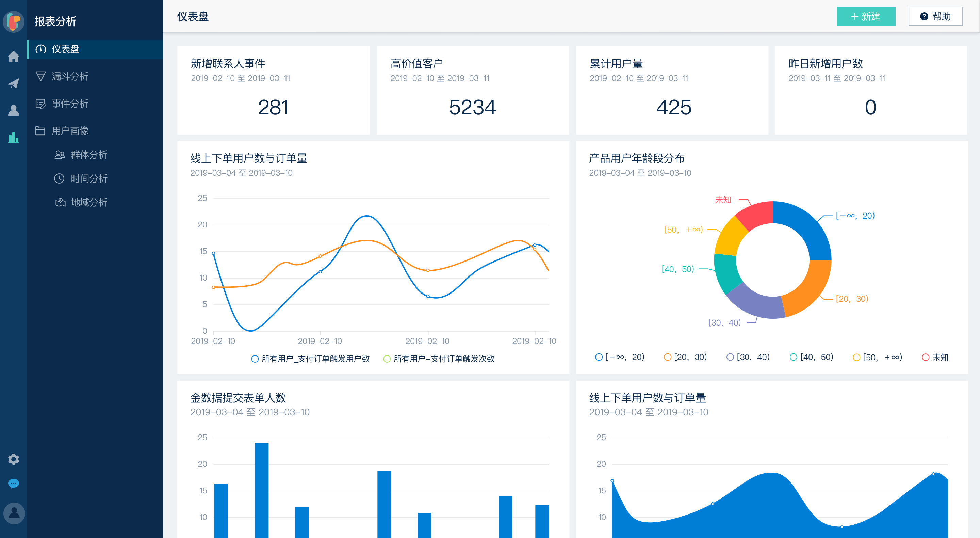The image size is (980, 538).
Task: Toggle pie legend 未知
Action: coord(935,357)
